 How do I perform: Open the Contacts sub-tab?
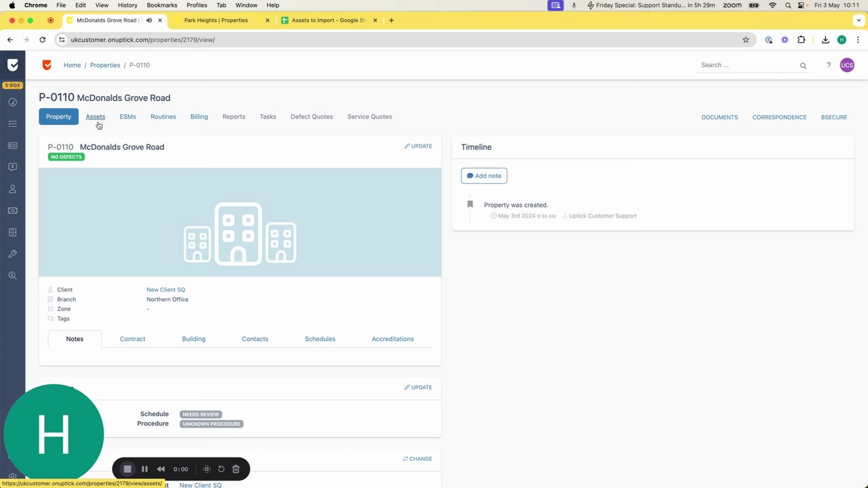point(255,339)
